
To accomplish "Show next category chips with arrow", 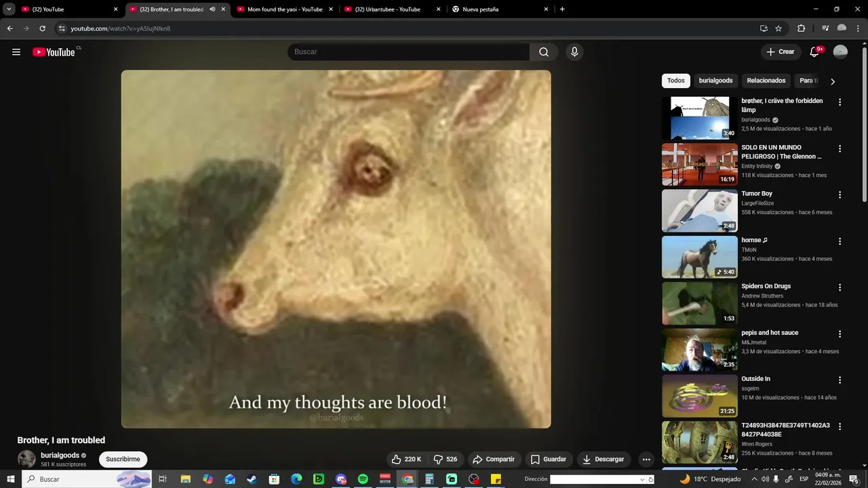I will (x=833, y=81).
